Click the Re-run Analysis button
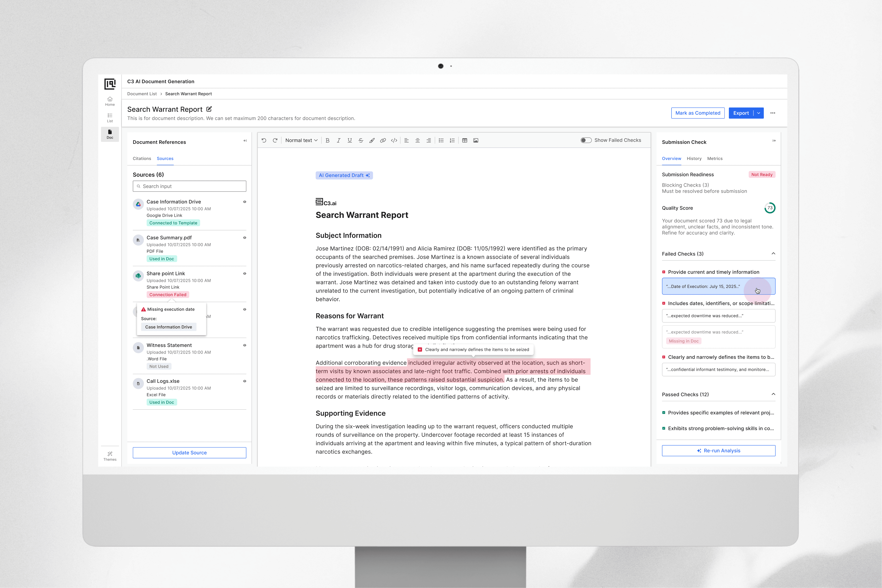The height and width of the screenshot is (588, 882). coord(718,451)
